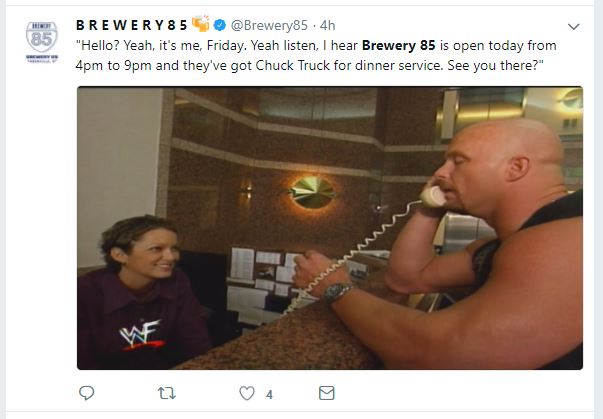Click the bold Brewery 85 text in the tweet

[x=398, y=45]
